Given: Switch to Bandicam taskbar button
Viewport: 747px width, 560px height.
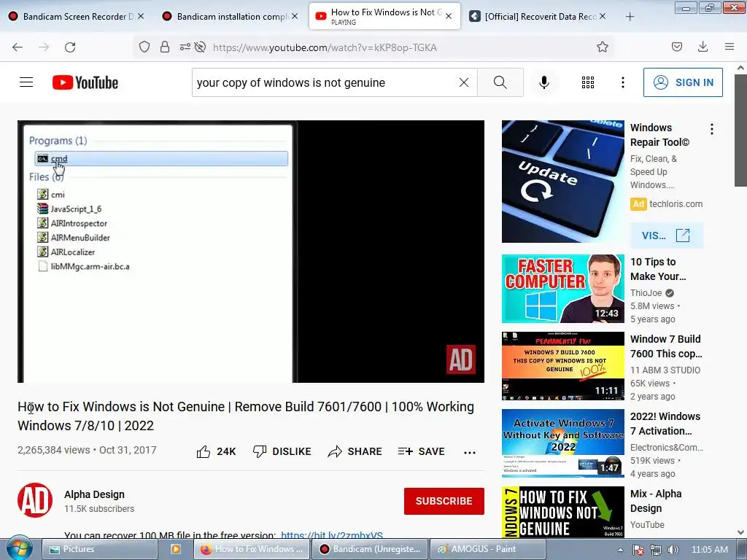Looking at the screenshot, I should click(x=370, y=549).
